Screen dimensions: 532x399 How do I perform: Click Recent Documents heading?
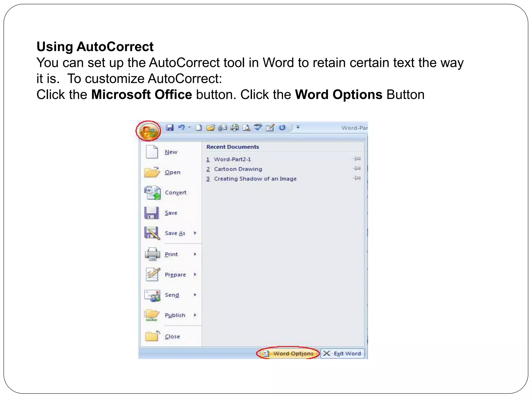pos(233,147)
